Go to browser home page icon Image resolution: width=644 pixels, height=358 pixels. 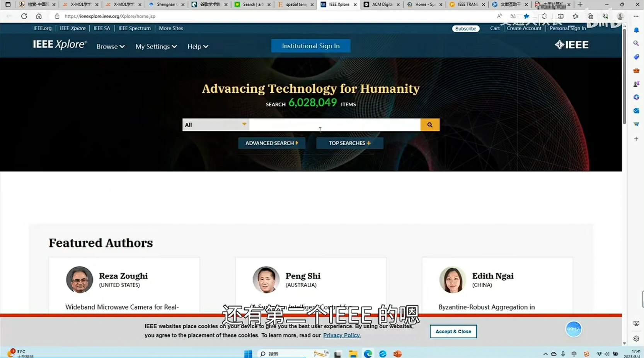[x=39, y=16]
